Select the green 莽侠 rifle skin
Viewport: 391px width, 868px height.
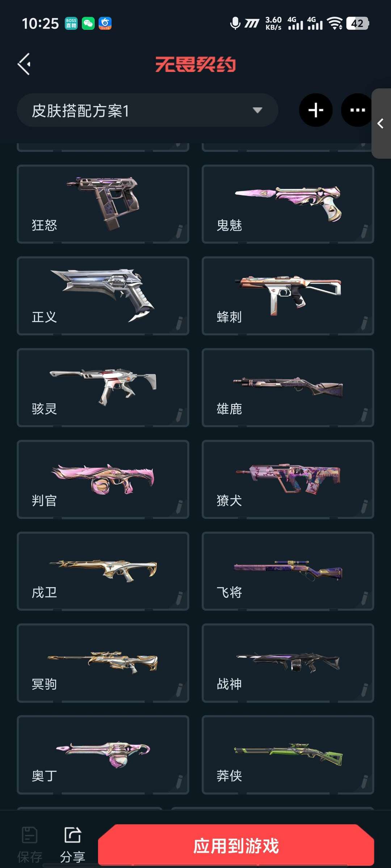(x=288, y=755)
